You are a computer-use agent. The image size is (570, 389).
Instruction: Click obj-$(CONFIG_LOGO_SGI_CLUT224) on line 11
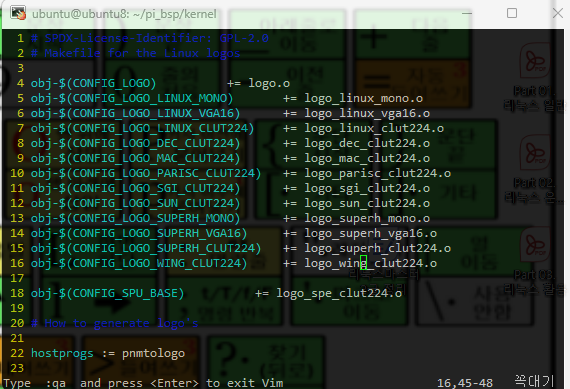(135, 188)
